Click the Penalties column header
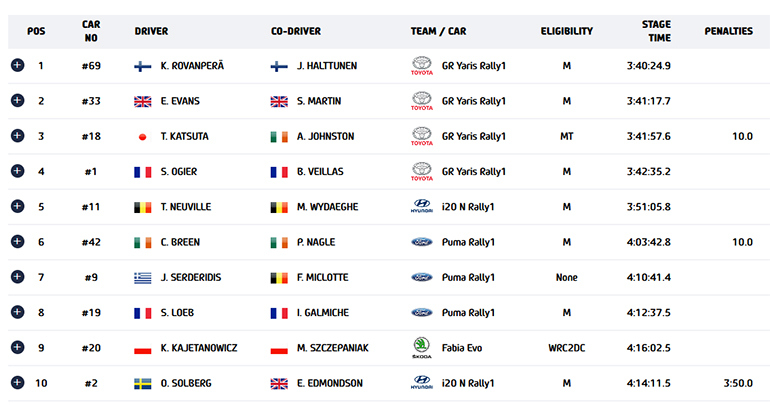This screenshot has height=409, width=770. 728,31
